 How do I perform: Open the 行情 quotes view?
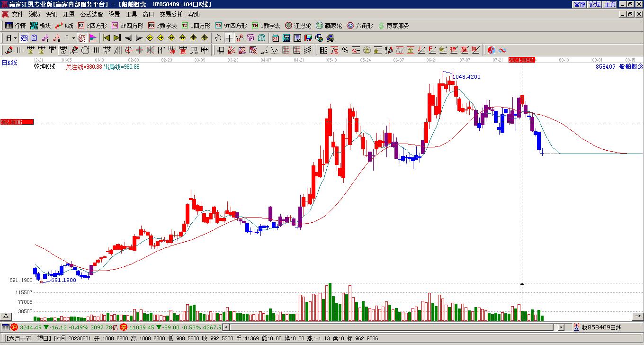click(x=16, y=26)
